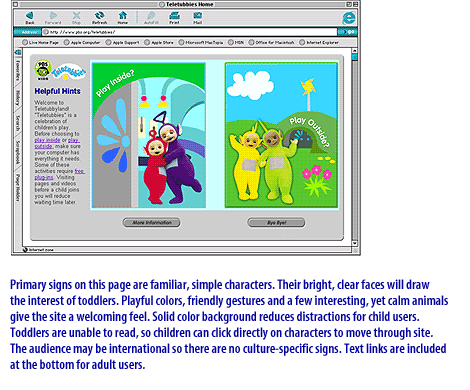Image resolution: width=470 pixels, height=390 pixels.
Task: Open the Mail toolbar icon
Action: click(198, 15)
